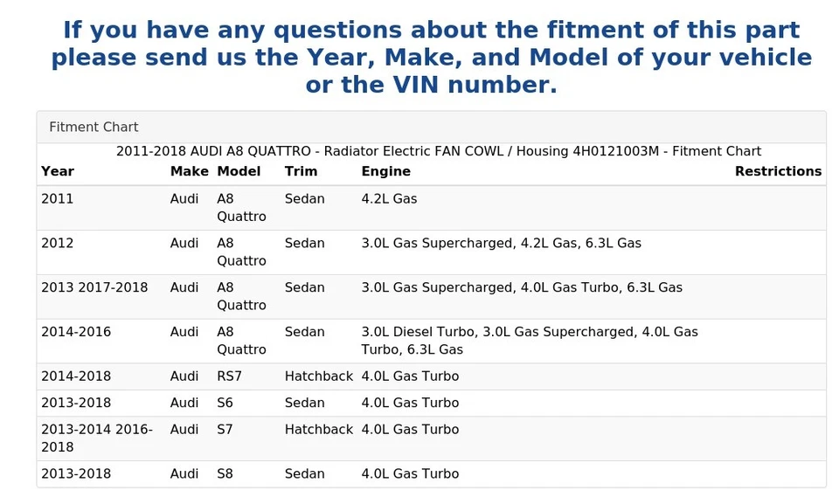Click the table caption with part number 4H0121003M
Viewport: 839px width, 504px height.
tap(439, 151)
